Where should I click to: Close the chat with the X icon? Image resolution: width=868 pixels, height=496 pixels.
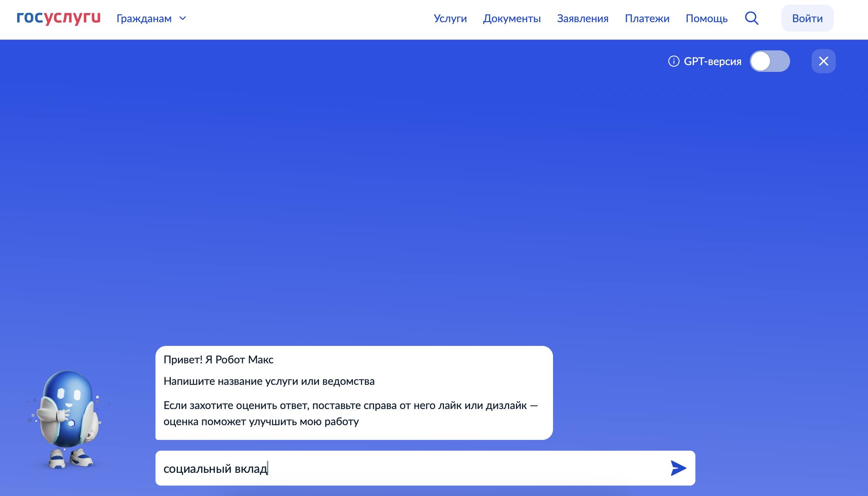coord(823,61)
